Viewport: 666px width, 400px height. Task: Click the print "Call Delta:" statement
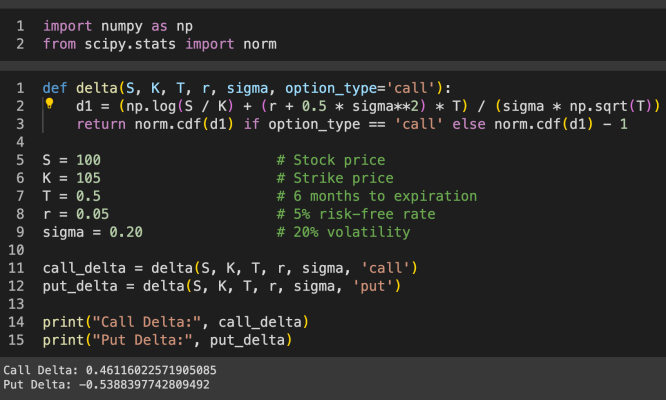tap(176, 322)
